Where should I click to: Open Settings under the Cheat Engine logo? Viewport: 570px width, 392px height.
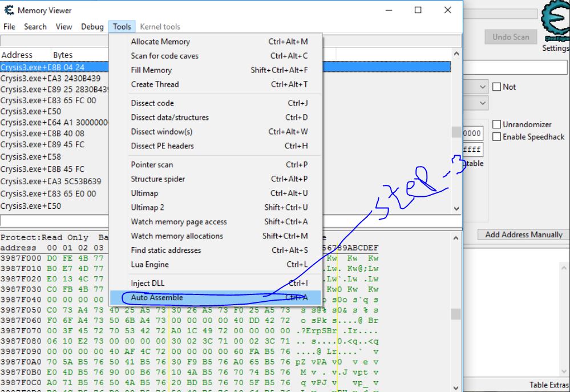pos(556,47)
